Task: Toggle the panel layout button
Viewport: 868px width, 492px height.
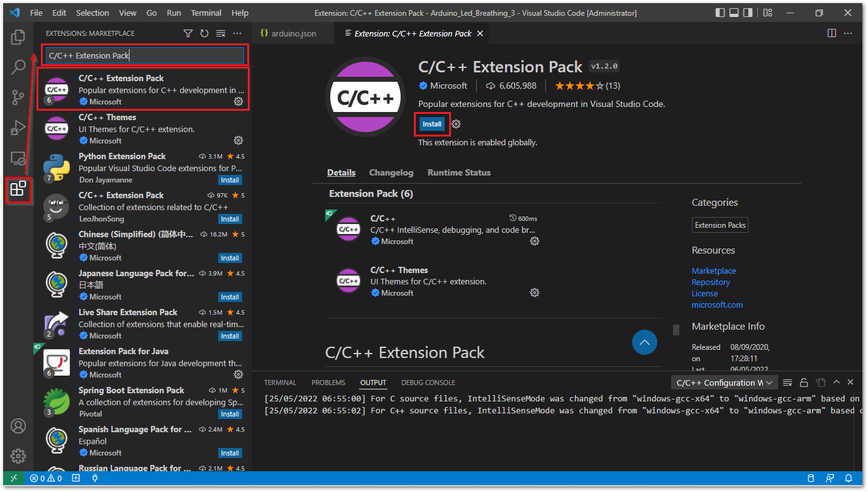Action: [734, 13]
